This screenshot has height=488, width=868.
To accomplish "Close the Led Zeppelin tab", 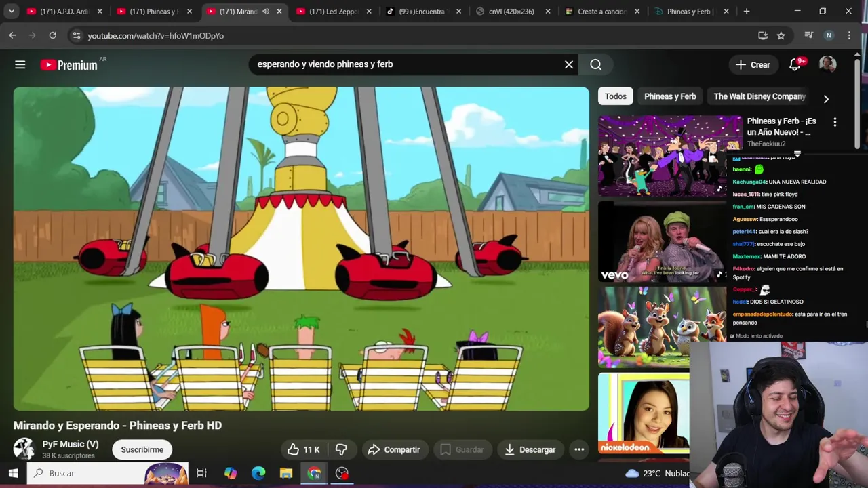I will tap(369, 12).
